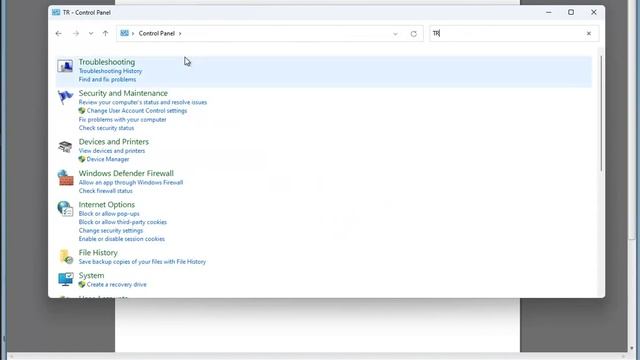The image size is (640, 360).
Task: Open Create a recovery drive
Action: coord(116,284)
